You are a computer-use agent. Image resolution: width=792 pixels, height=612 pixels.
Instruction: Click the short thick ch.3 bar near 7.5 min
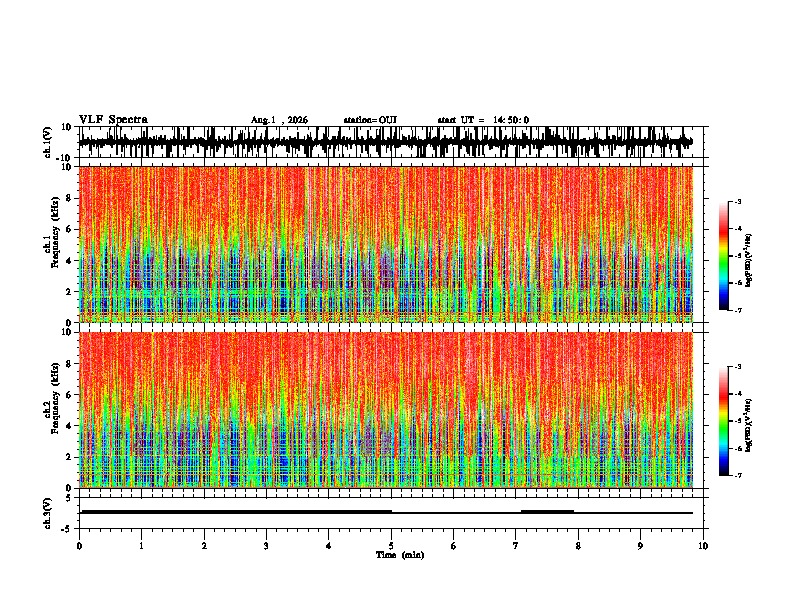547,512
